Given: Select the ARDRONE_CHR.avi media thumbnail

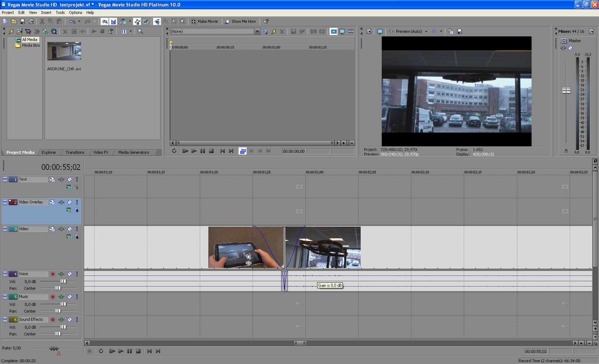Looking at the screenshot, I should 64,51.
